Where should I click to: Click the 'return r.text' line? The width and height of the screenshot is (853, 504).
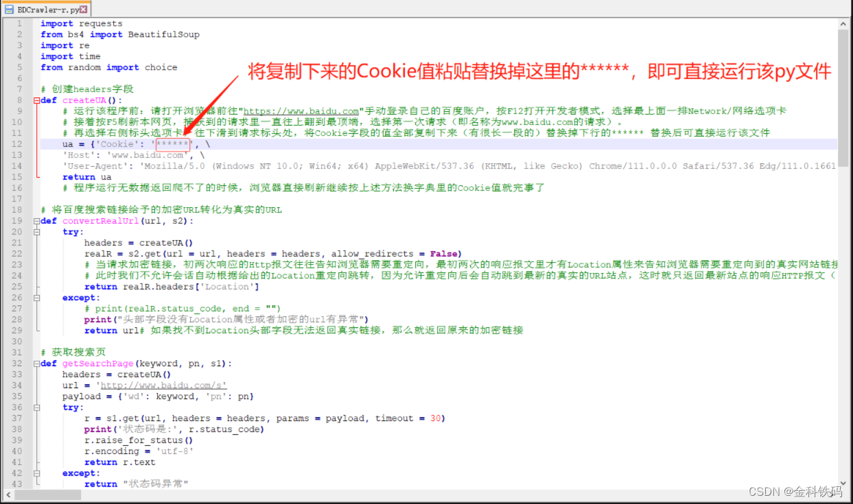[x=120, y=462]
